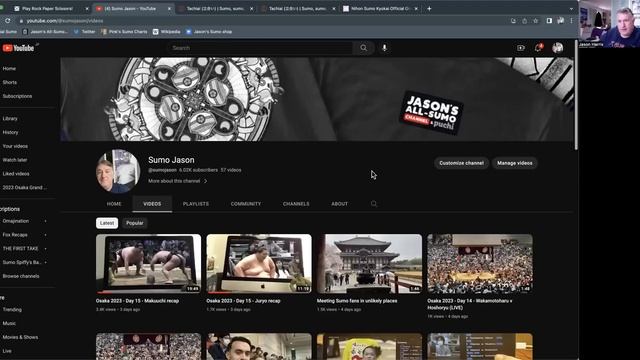Reload the page with refresh icon
The width and height of the screenshot is (640, 360).
point(7,20)
